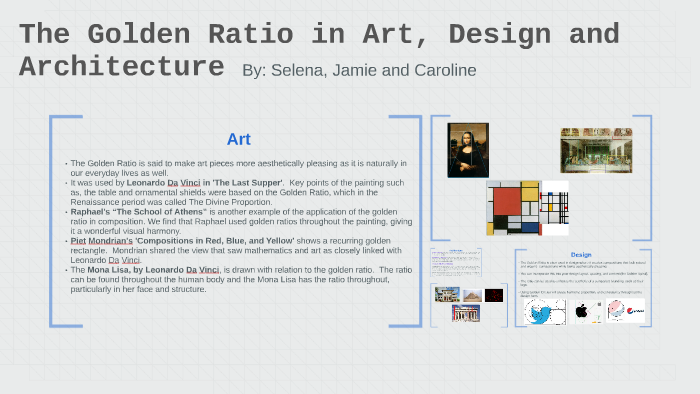Open the Parthenon temple photo

pos(466,313)
